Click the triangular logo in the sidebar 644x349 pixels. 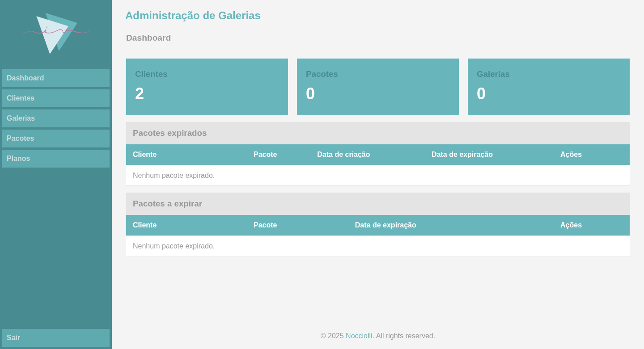(56, 34)
